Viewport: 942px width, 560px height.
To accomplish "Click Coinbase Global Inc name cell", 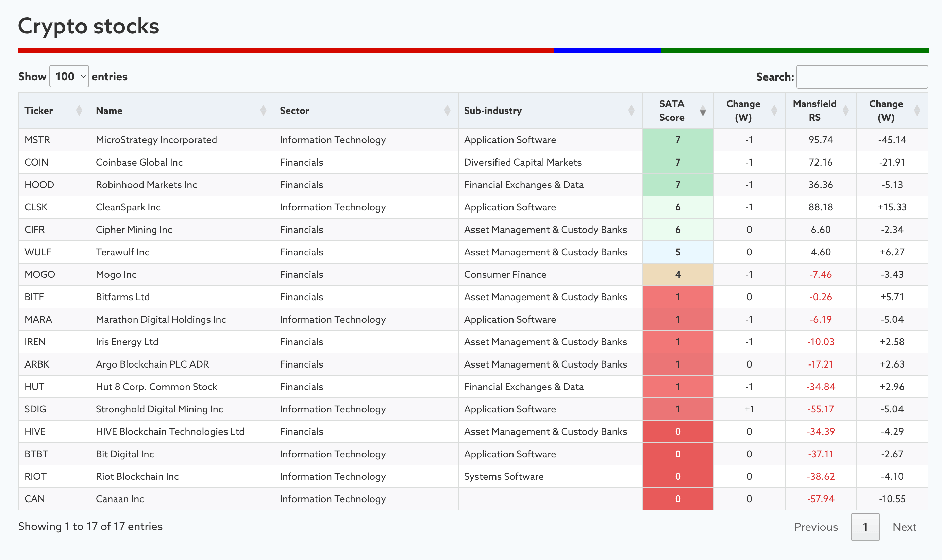I will 182,162.
